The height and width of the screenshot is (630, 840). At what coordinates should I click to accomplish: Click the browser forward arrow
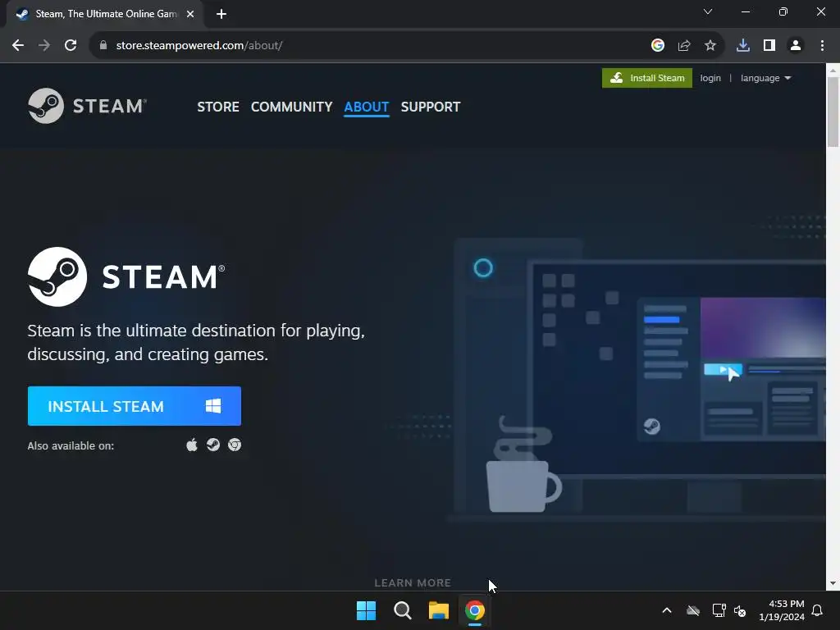(x=44, y=46)
